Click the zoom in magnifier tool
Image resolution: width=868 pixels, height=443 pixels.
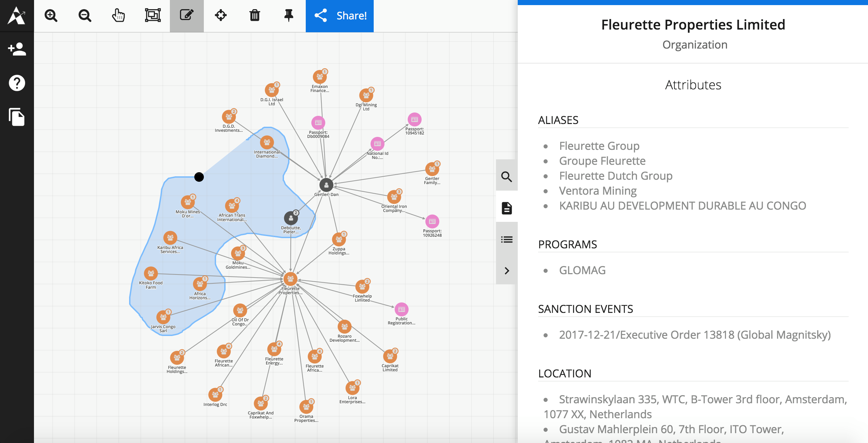51,16
